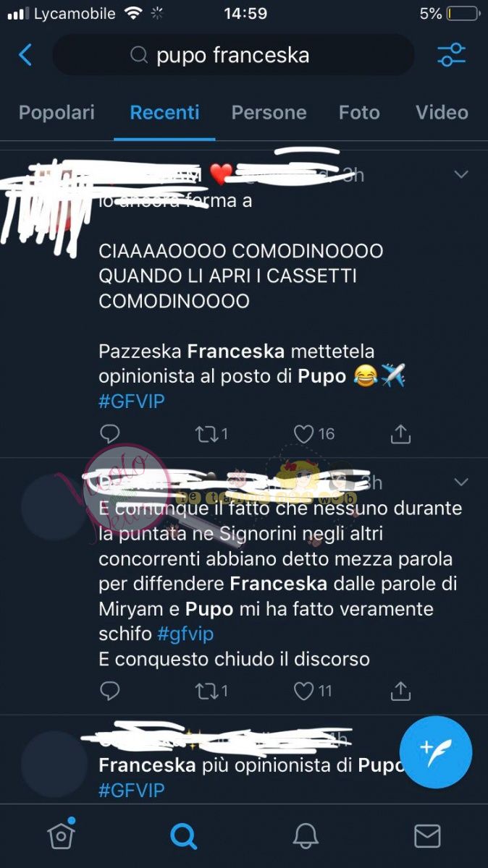The image size is (488, 868).
Task: Expand the first tweet's options chevron
Action: (460, 174)
